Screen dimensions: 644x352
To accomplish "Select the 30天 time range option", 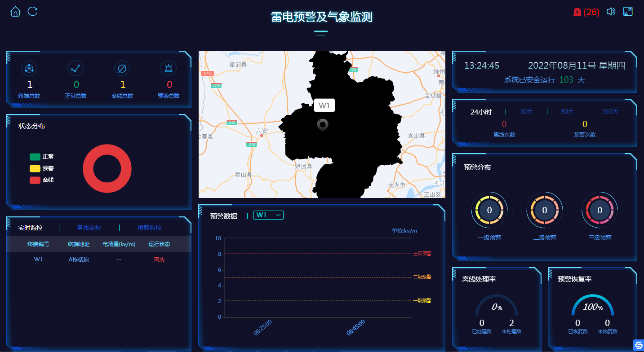I will point(526,111).
